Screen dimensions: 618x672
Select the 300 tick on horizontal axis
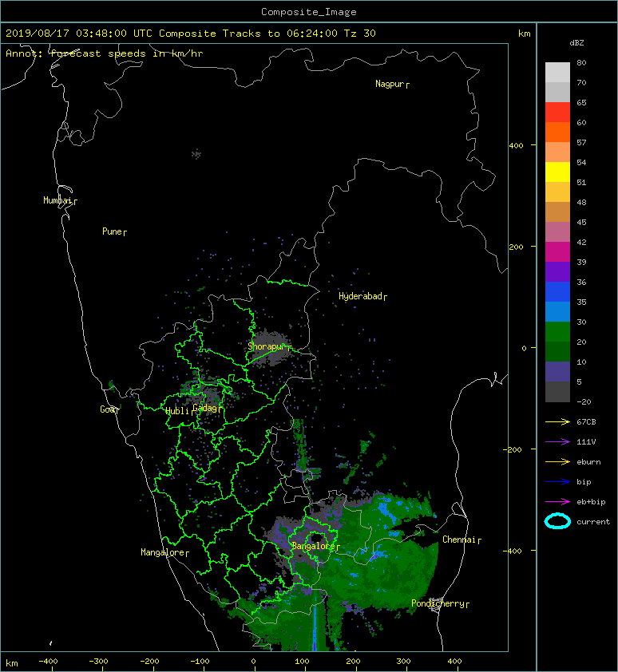coord(403,662)
